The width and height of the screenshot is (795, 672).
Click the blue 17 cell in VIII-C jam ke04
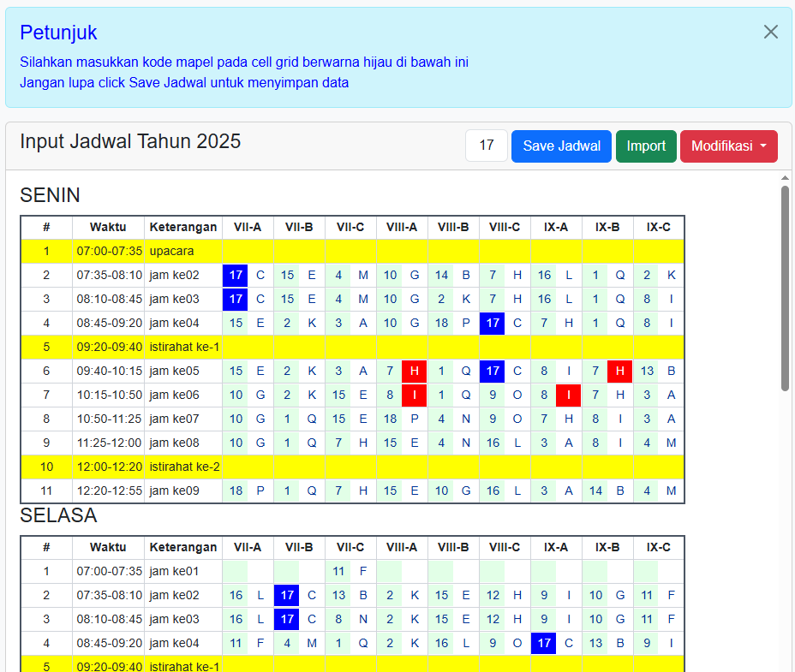coord(492,323)
